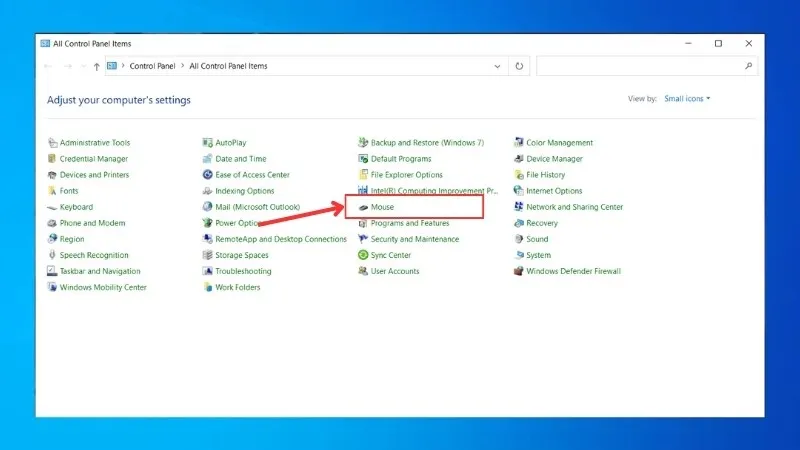The image size is (800, 450).
Task: Open the address bar history dropdown arrow
Action: click(x=498, y=67)
